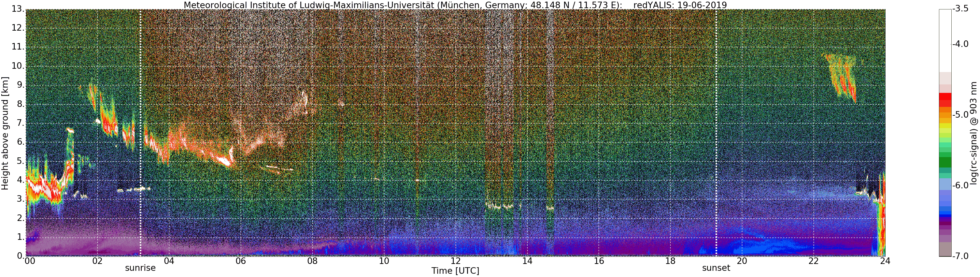The image size is (980, 277).
Task: Click the height tick label '3.'
Action: [20, 199]
